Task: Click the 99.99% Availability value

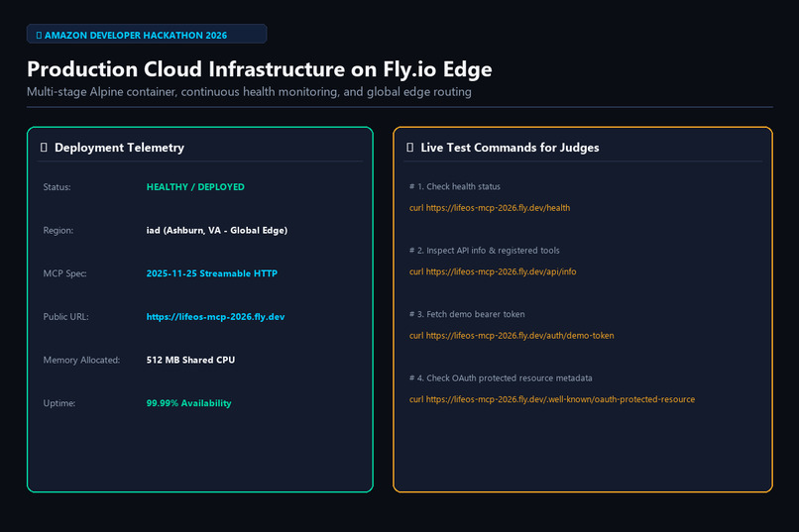Action: click(x=188, y=403)
